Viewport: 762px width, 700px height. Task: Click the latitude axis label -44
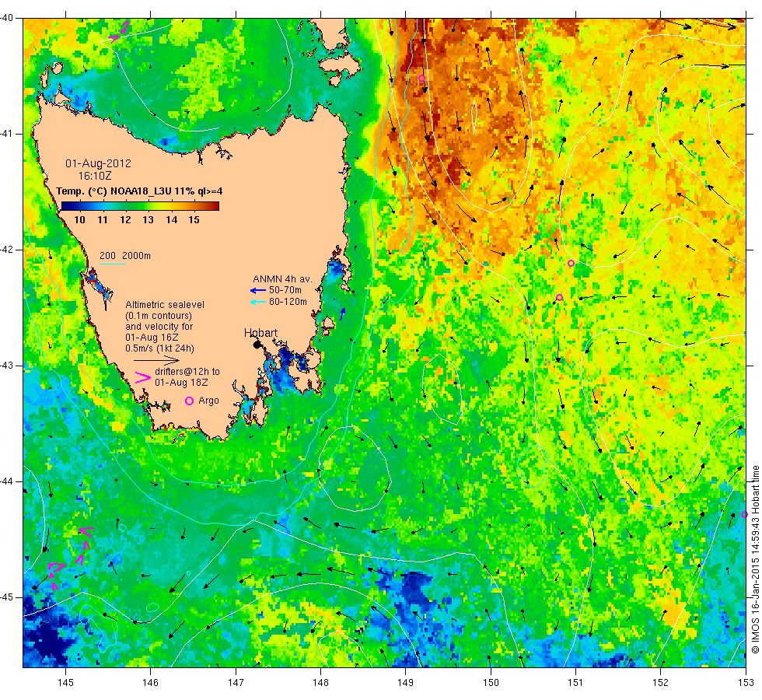6,481
